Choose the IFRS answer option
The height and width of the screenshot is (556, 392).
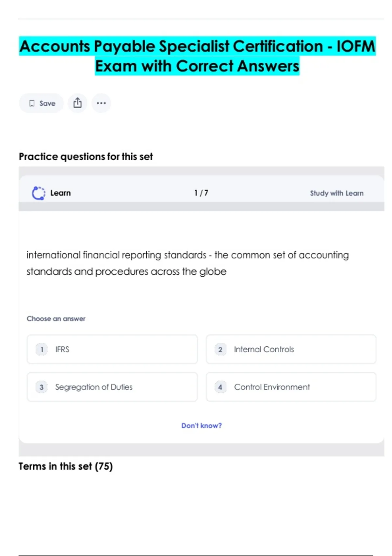click(x=112, y=349)
